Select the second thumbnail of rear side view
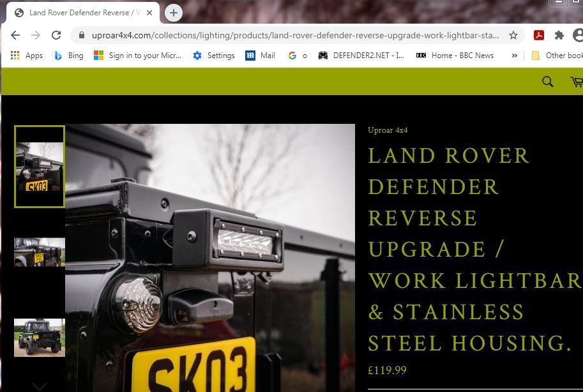 pos(40,252)
